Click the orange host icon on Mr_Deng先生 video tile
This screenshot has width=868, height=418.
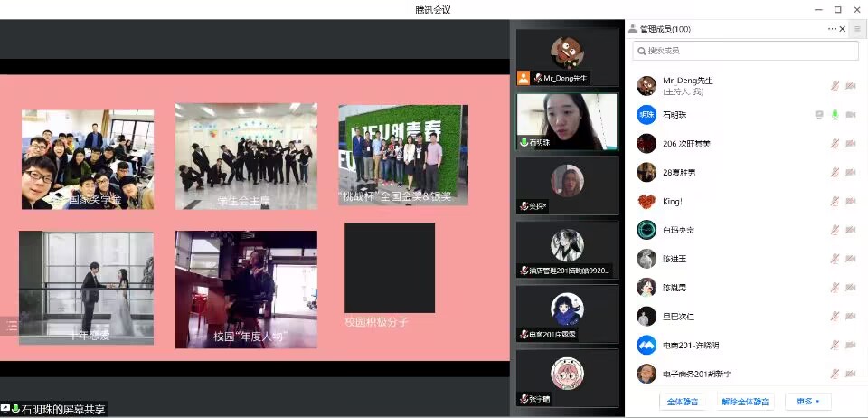[524, 78]
